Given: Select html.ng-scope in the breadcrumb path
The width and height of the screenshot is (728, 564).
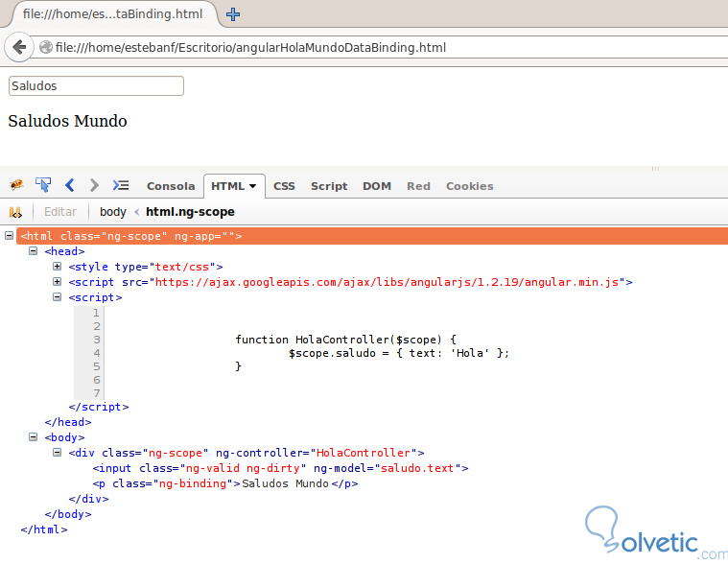Looking at the screenshot, I should click(x=190, y=212).
